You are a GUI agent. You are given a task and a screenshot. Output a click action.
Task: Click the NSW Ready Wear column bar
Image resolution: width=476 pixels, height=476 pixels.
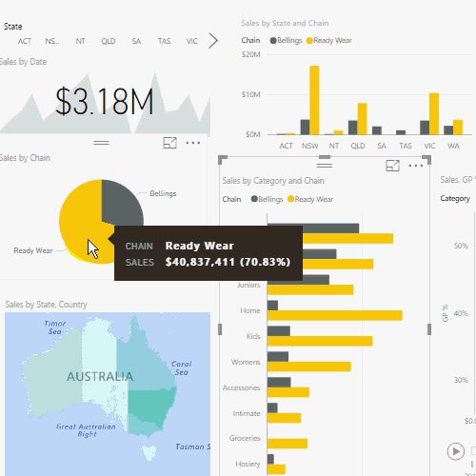pos(314,100)
